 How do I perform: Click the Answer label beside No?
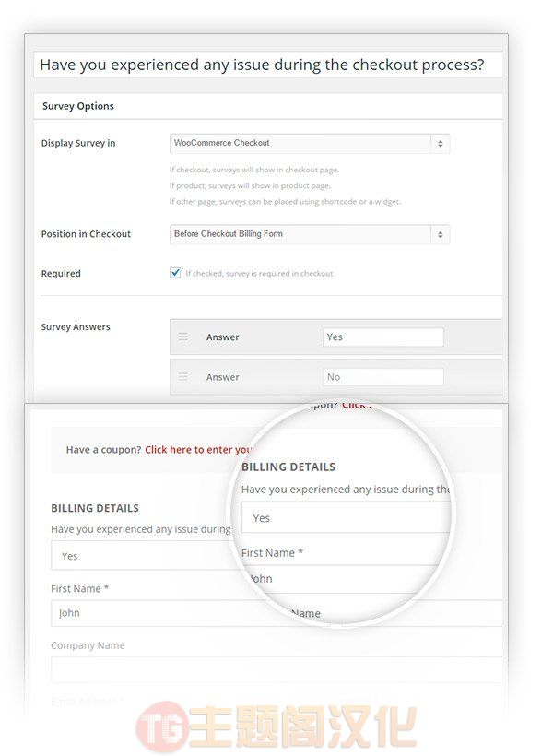[223, 377]
